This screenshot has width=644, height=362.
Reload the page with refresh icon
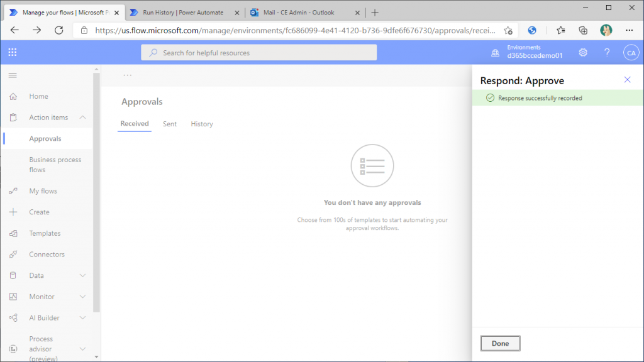tap(58, 30)
